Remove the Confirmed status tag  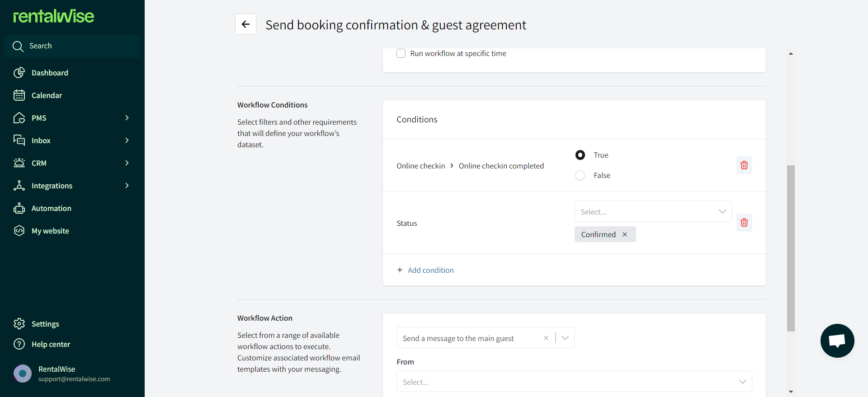(625, 234)
